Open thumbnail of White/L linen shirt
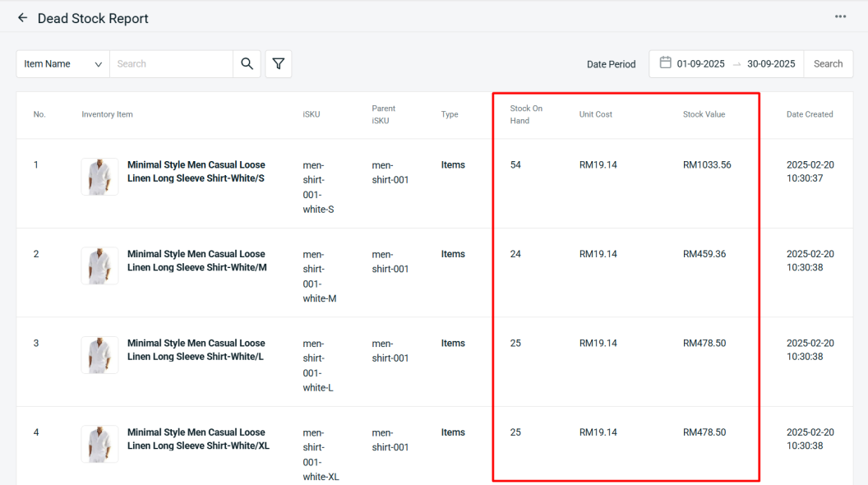 99,355
